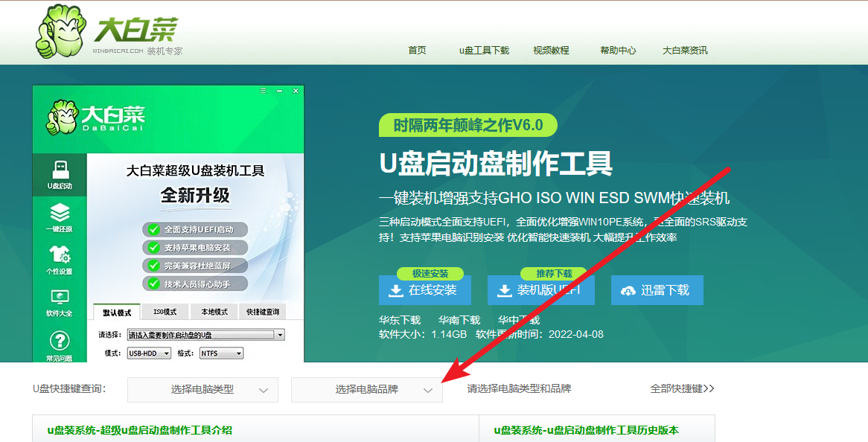Viewport: 868px width, 442px height.
Task: Click green check beside 全面支持UEFI启动
Action: point(153,230)
